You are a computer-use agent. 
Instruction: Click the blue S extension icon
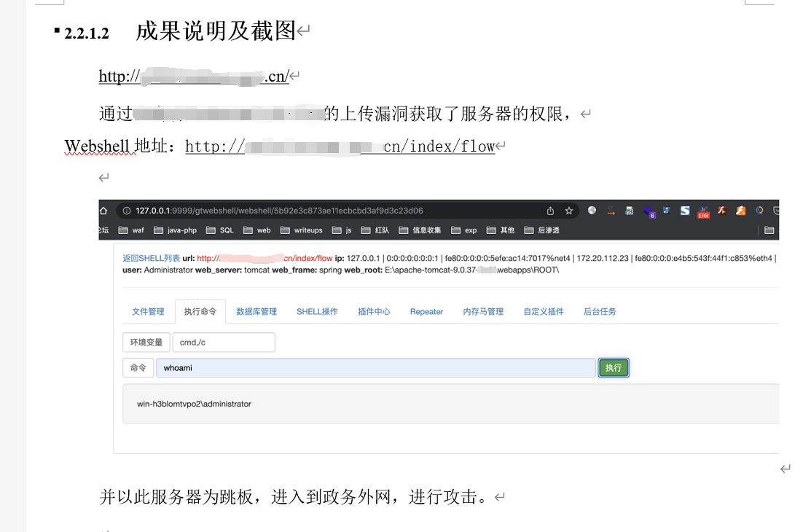[685, 211]
